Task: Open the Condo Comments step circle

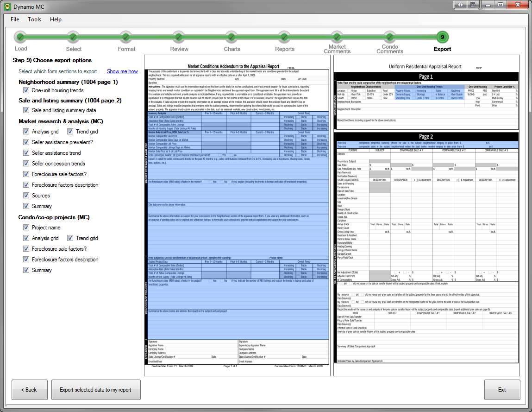Action: 390,37
